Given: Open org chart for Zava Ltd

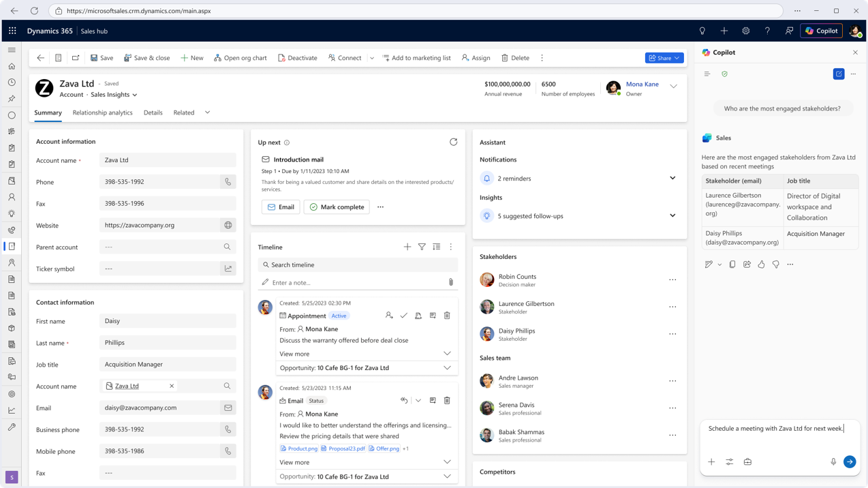Looking at the screenshot, I should (241, 58).
